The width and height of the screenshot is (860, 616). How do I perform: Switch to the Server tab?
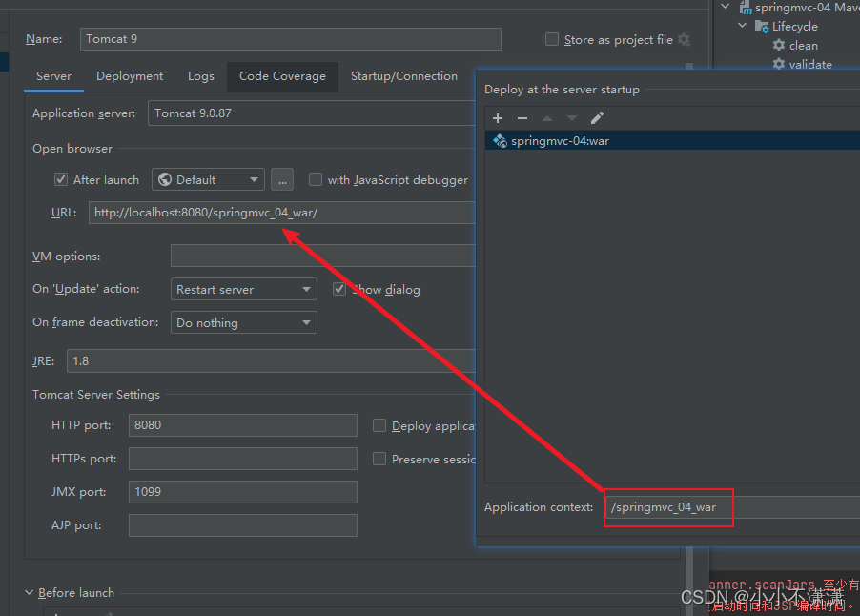53,76
